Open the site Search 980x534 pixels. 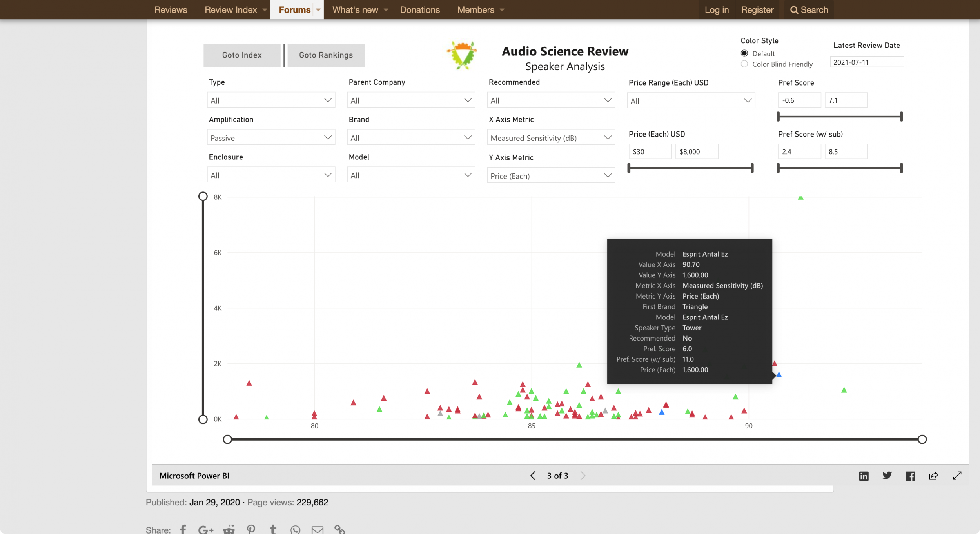click(x=809, y=10)
